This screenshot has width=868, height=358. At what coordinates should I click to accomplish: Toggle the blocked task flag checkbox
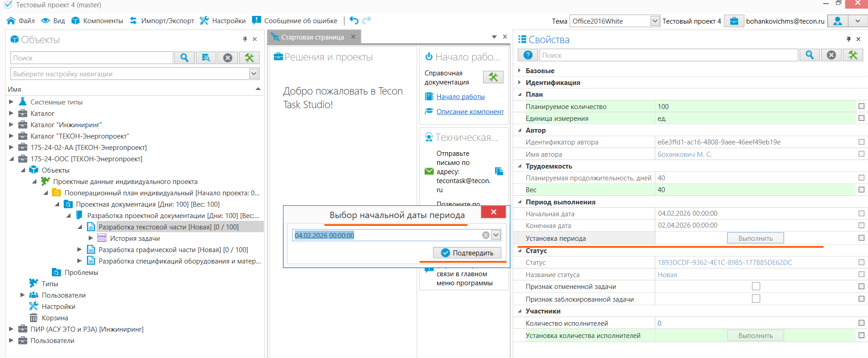756,298
